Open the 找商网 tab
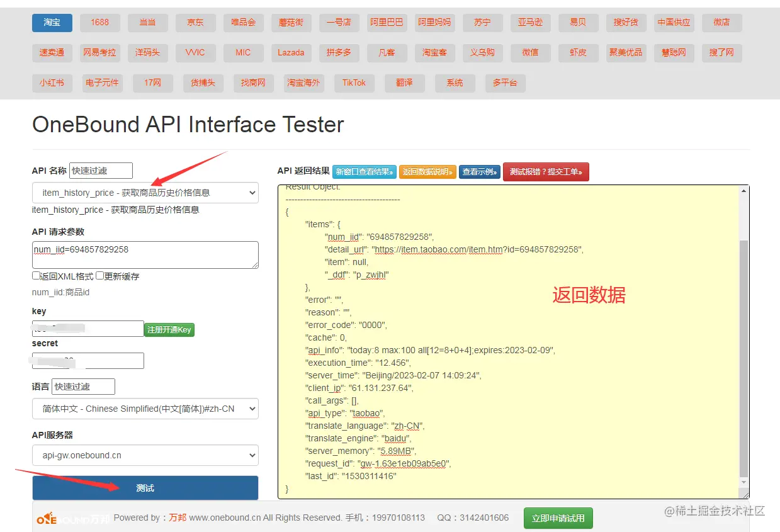 (253, 83)
